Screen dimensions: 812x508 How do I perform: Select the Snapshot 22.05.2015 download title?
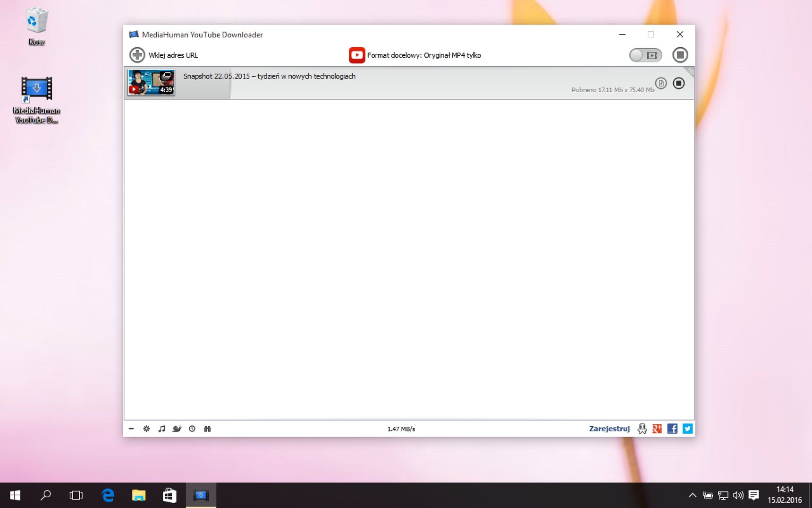(270, 76)
